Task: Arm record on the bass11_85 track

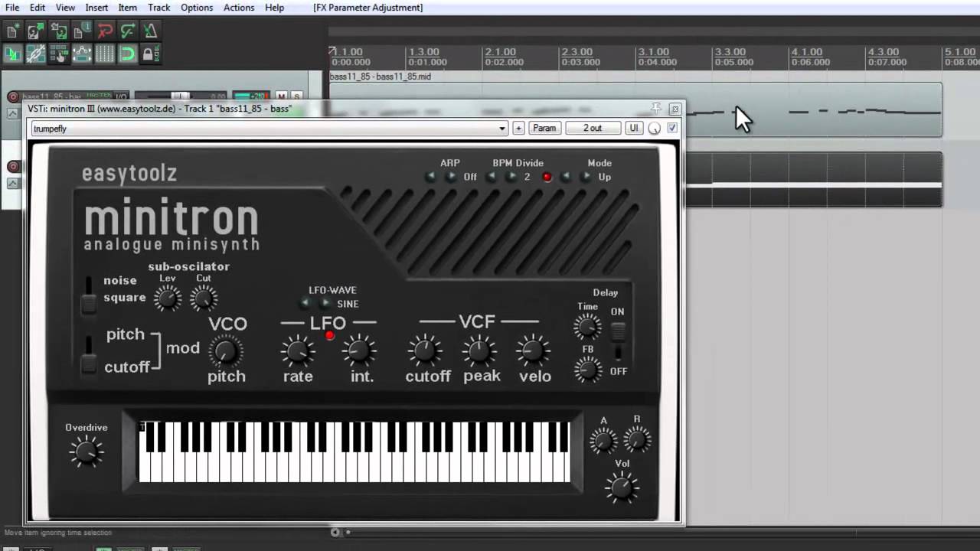Action: click(13, 97)
